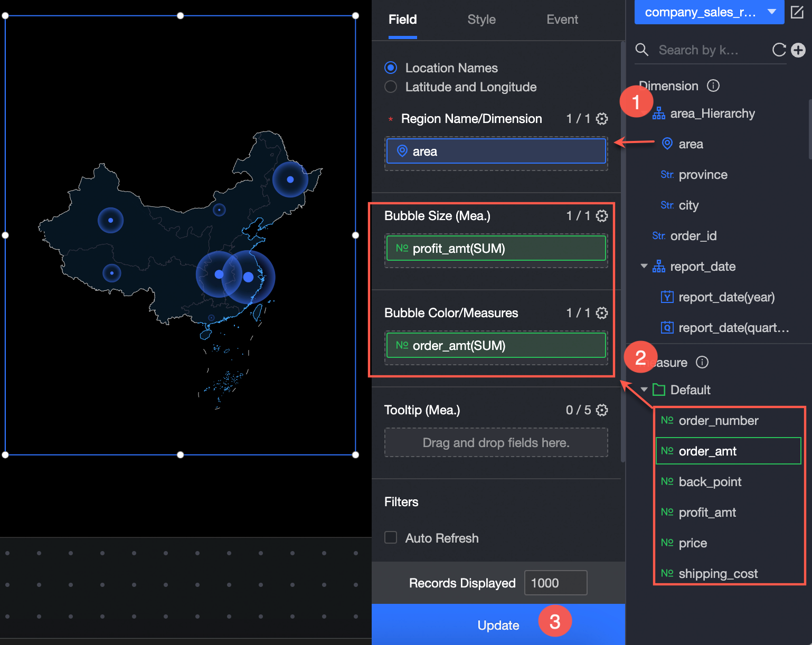The width and height of the screenshot is (812, 645).
Task: Click the Default folder icon
Action: [x=659, y=390]
